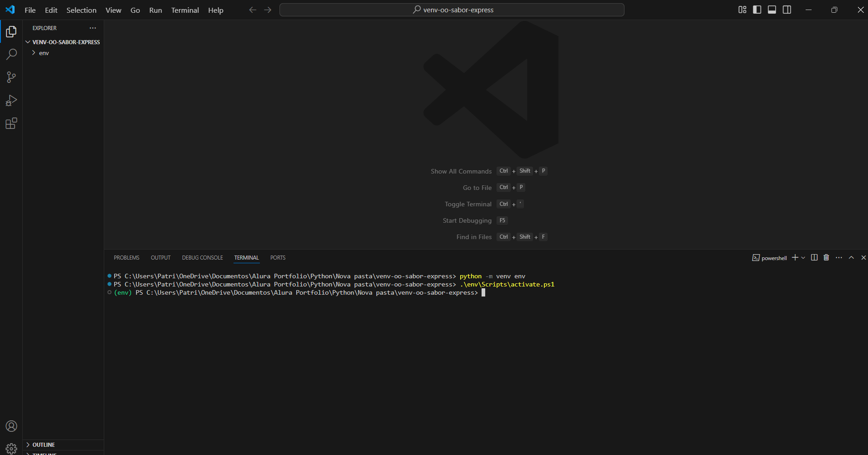868x455 pixels.
Task: Select the TERMINAL tab
Action: 247,258
